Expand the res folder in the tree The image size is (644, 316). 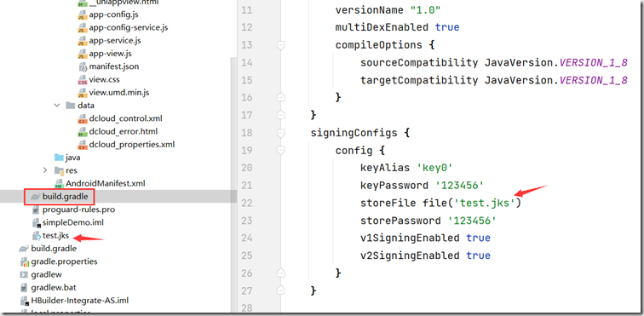(x=45, y=170)
